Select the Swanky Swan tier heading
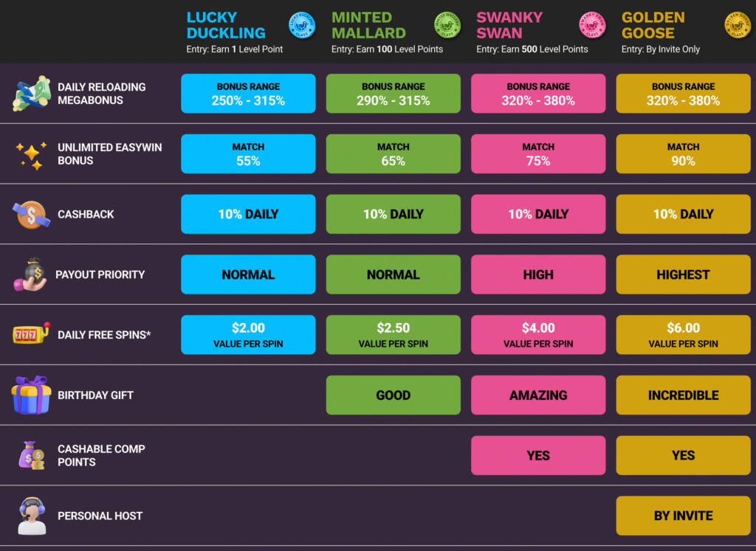The image size is (756, 551). (x=509, y=25)
